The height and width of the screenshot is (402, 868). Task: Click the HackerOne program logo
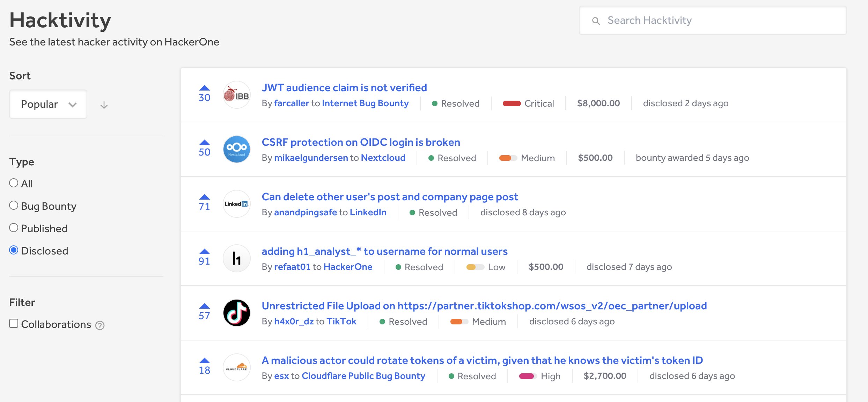236,259
